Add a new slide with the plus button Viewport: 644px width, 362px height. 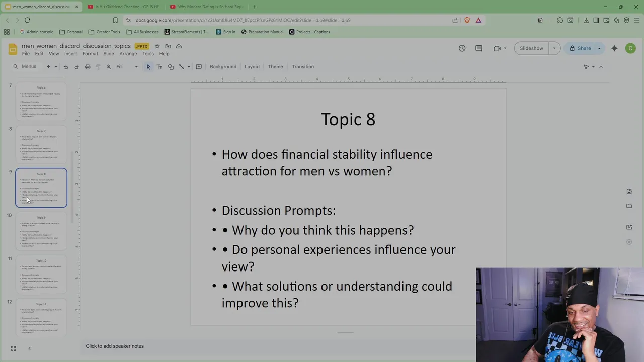pos(48,67)
